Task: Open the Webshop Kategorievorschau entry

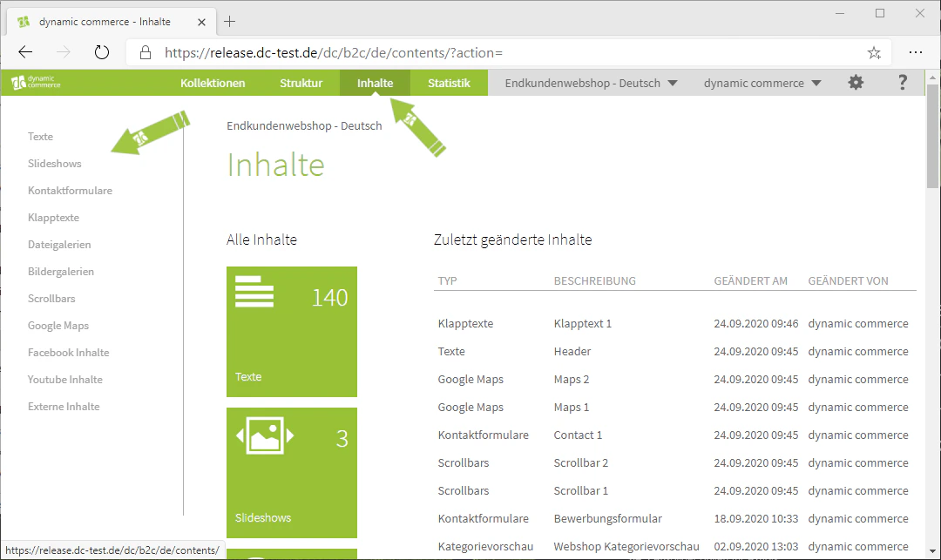Action: pyautogui.click(x=626, y=546)
